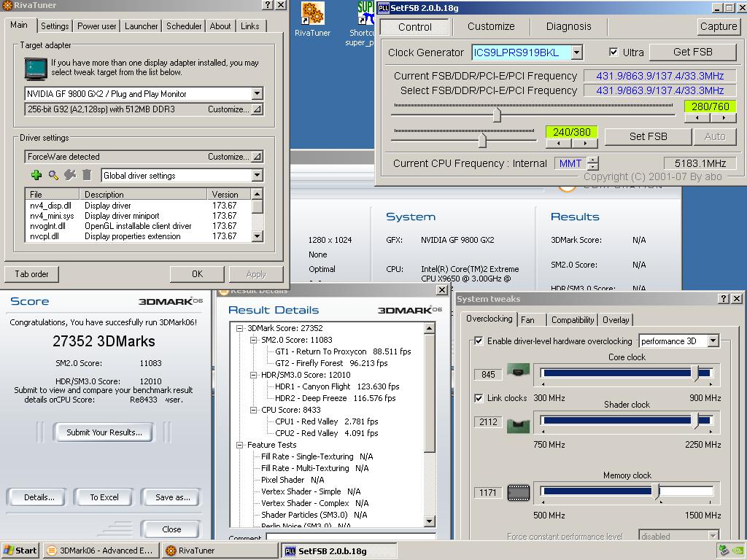Click the Shader clock slider handle

(x=695, y=420)
